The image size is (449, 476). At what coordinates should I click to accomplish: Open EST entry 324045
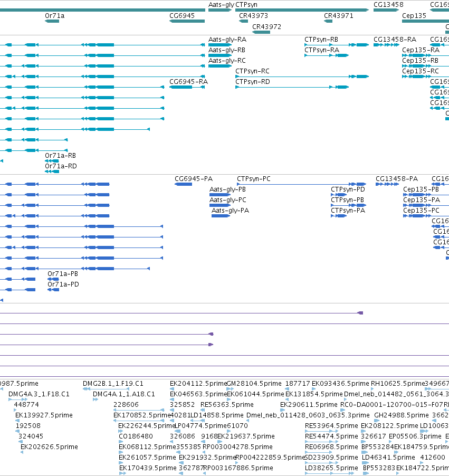tap(31, 436)
